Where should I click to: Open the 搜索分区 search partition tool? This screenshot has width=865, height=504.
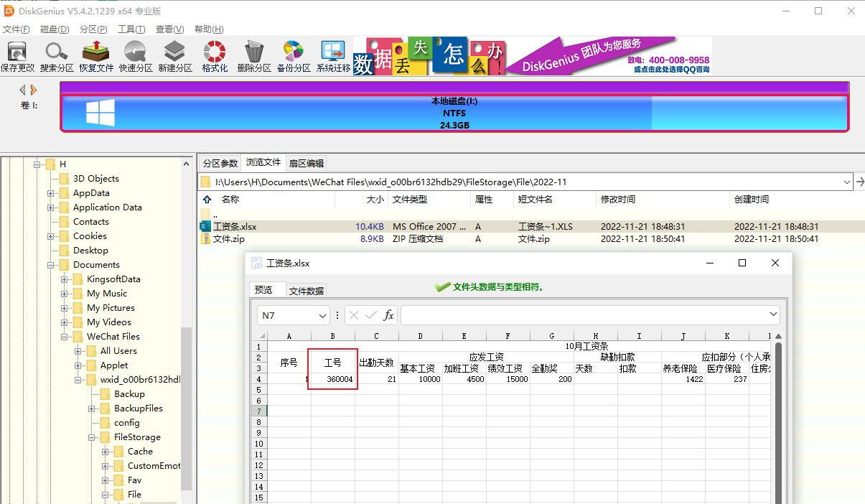[x=57, y=56]
